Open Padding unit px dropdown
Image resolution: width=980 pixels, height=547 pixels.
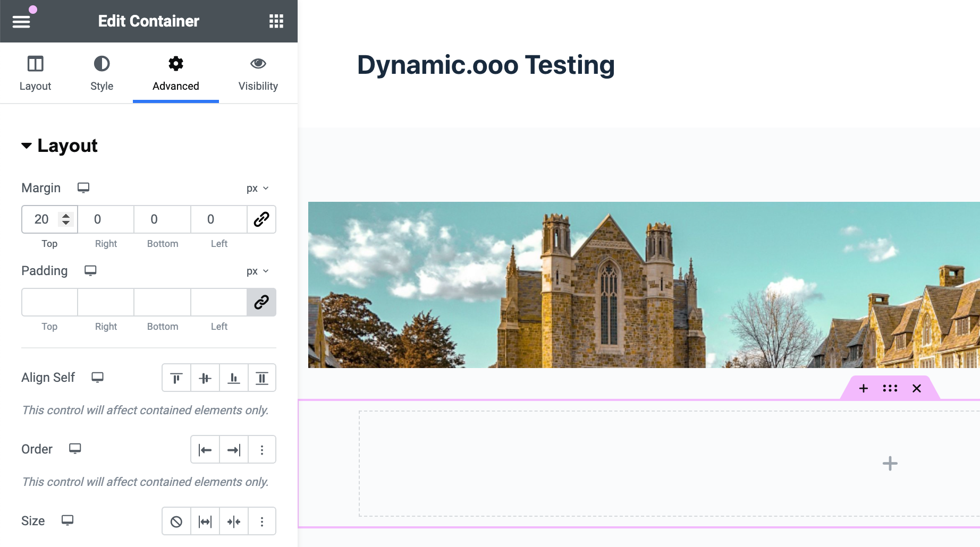pos(257,271)
